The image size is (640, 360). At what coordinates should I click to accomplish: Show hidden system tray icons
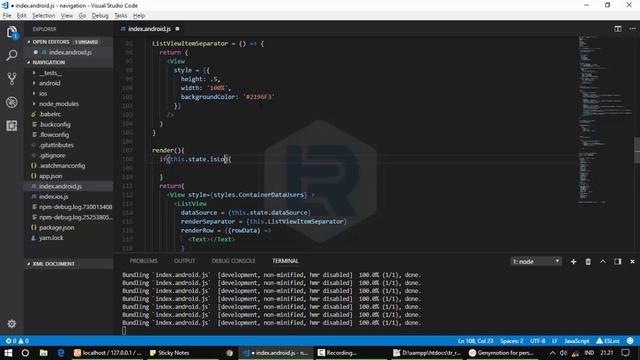click(x=552, y=353)
